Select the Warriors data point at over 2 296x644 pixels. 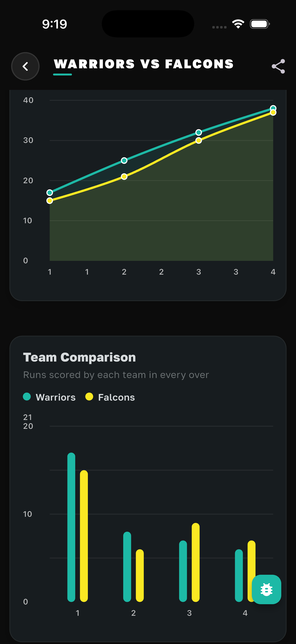pyautogui.click(x=124, y=160)
